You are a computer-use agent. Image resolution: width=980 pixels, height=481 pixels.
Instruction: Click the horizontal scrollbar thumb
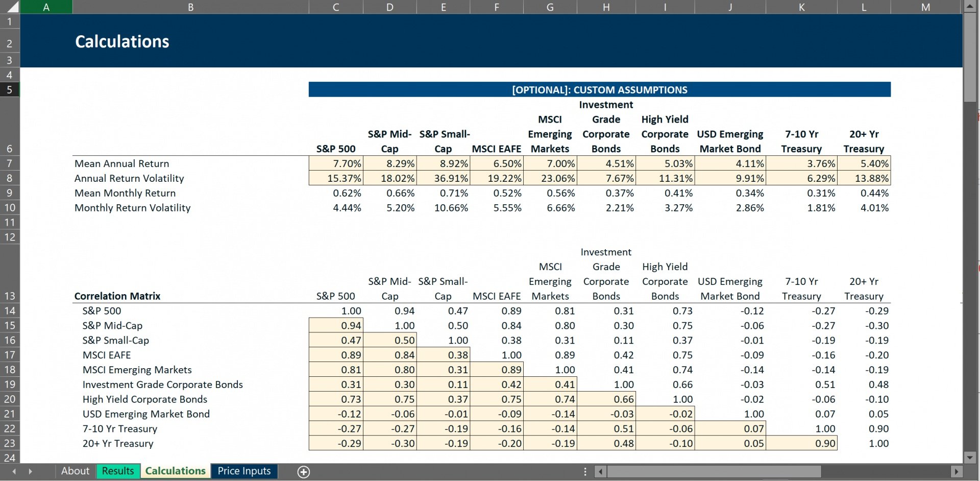click(714, 472)
